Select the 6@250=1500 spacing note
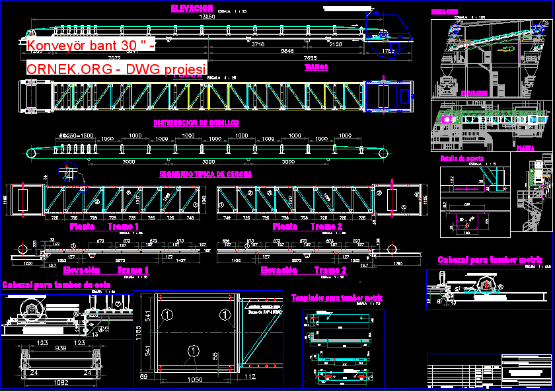Screen dimensions: 555x392 pyautogui.click(x=76, y=136)
